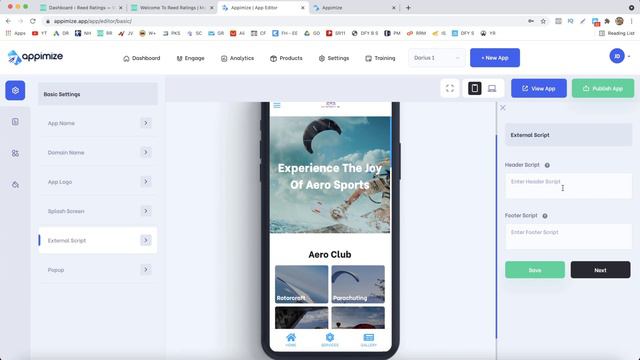Switch to Dashboard Reed Ratings browser tab
This screenshot has width=640, height=360.
pos(81,8)
